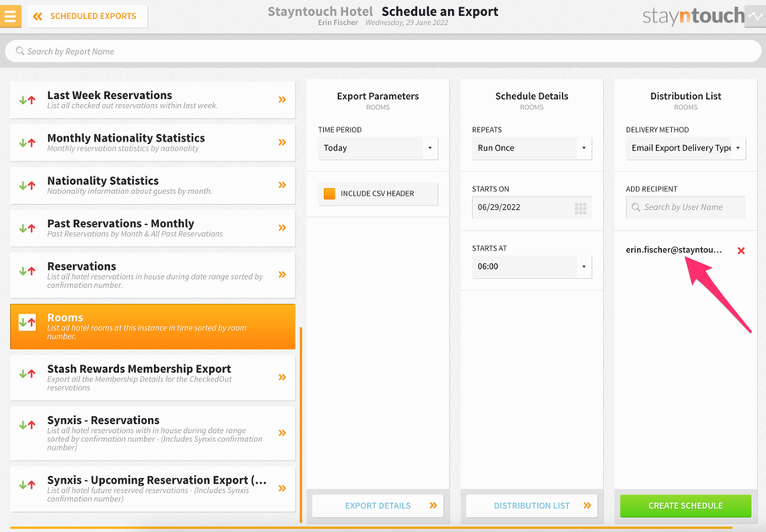Click the green Create Schedule button

pyautogui.click(x=685, y=505)
